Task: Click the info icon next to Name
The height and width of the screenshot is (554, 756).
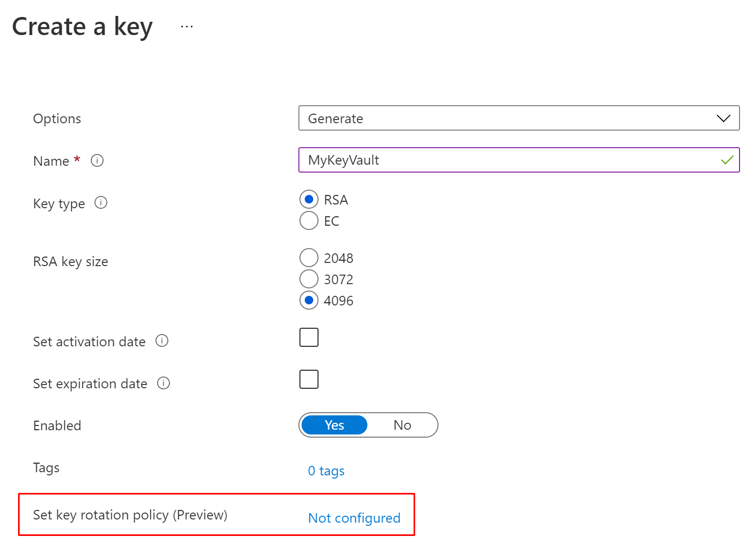Action: coord(97,160)
